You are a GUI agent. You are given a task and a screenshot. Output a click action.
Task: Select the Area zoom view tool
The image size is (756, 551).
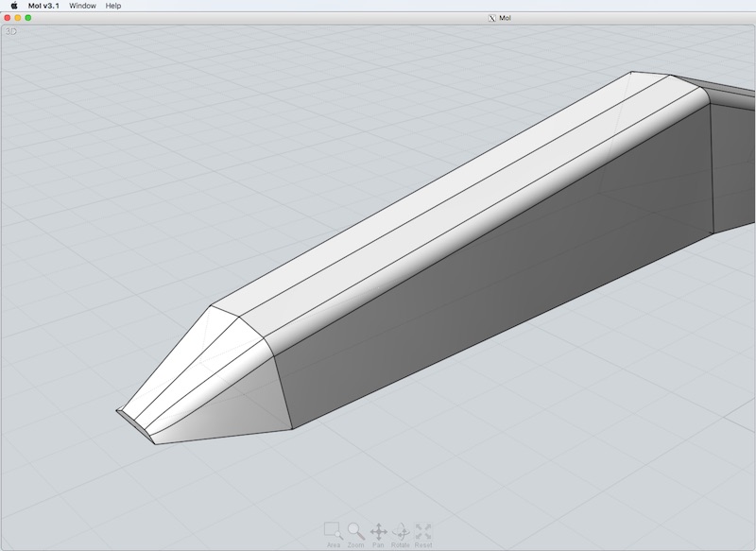tap(334, 535)
